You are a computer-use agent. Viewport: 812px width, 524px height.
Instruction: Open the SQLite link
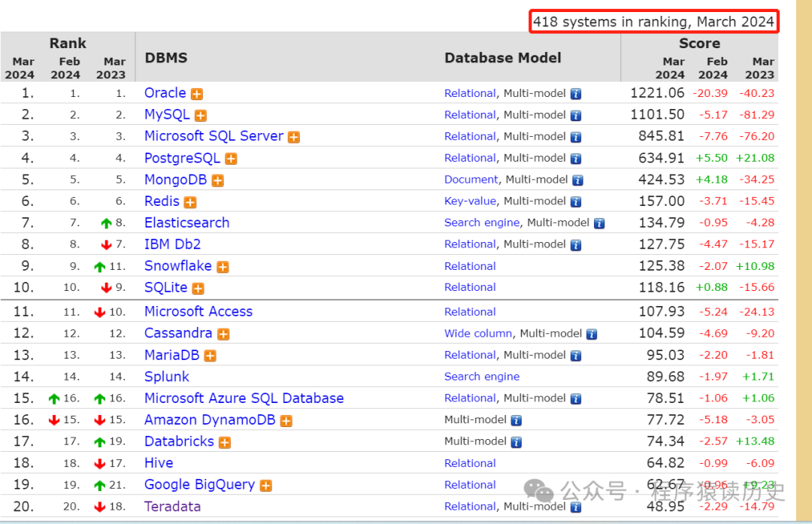165,287
